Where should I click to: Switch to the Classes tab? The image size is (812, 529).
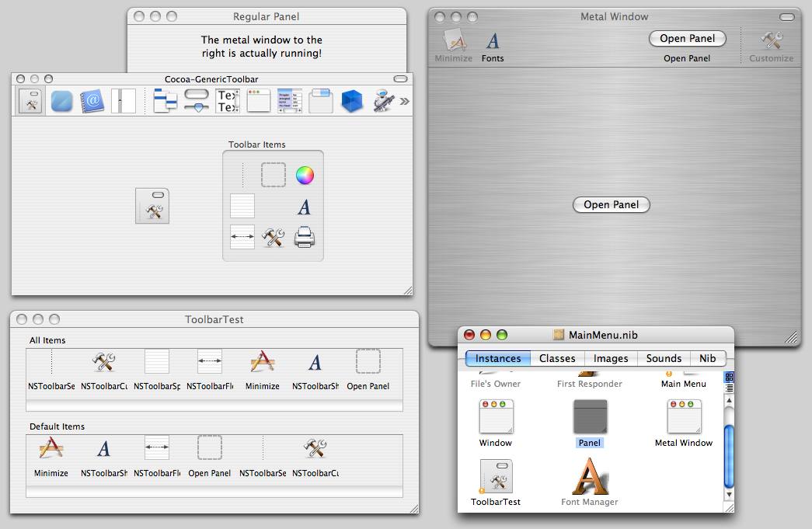[557, 358]
